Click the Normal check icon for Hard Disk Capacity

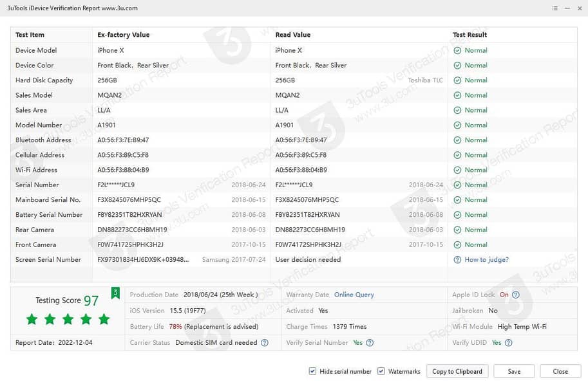click(x=457, y=80)
